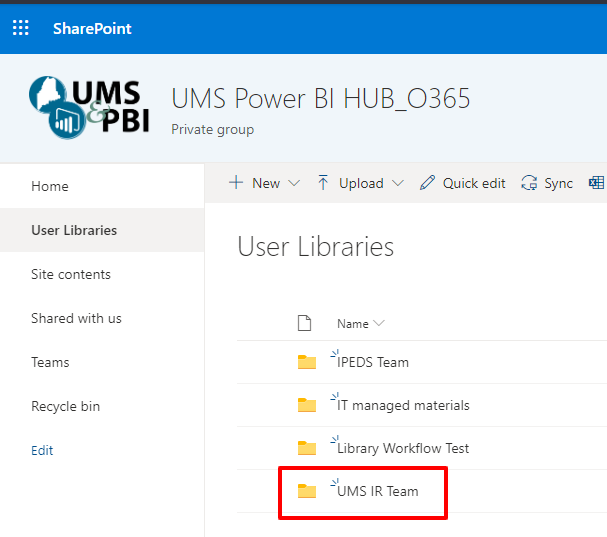
Task: Open the UMS IR Team folder name
Action: click(x=377, y=491)
